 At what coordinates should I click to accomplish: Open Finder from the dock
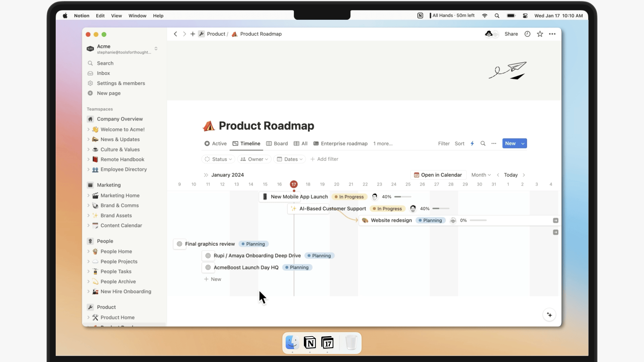(x=292, y=343)
